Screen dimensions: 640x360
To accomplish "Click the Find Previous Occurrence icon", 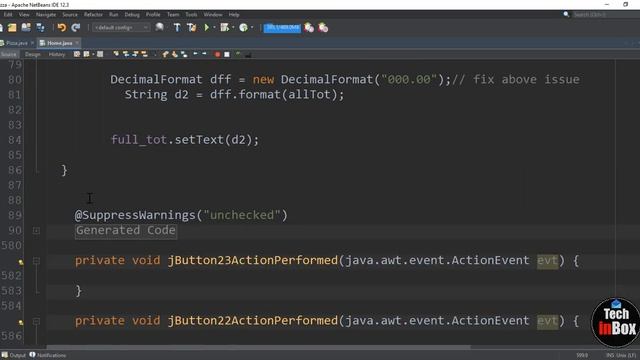I will [x=126, y=54].
